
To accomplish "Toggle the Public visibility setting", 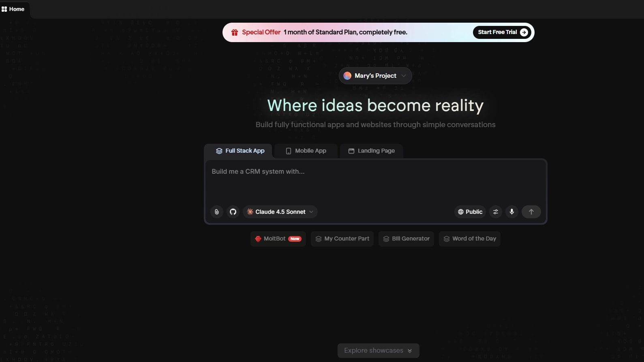I will 470,212.
